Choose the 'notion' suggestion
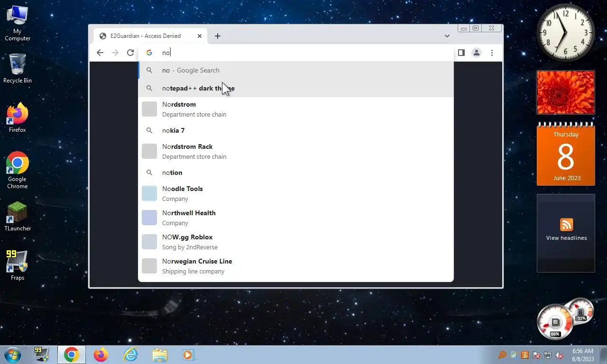 (x=296, y=173)
